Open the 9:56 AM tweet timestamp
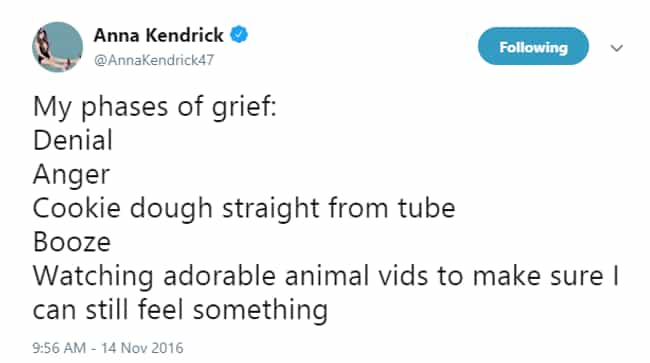 pyautogui.click(x=59, y=348)
